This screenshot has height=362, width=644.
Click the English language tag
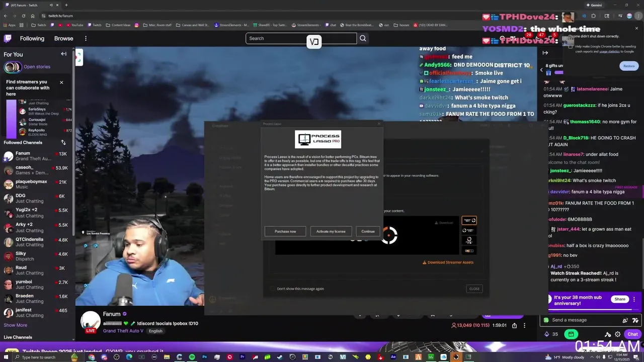pos(155,331)
